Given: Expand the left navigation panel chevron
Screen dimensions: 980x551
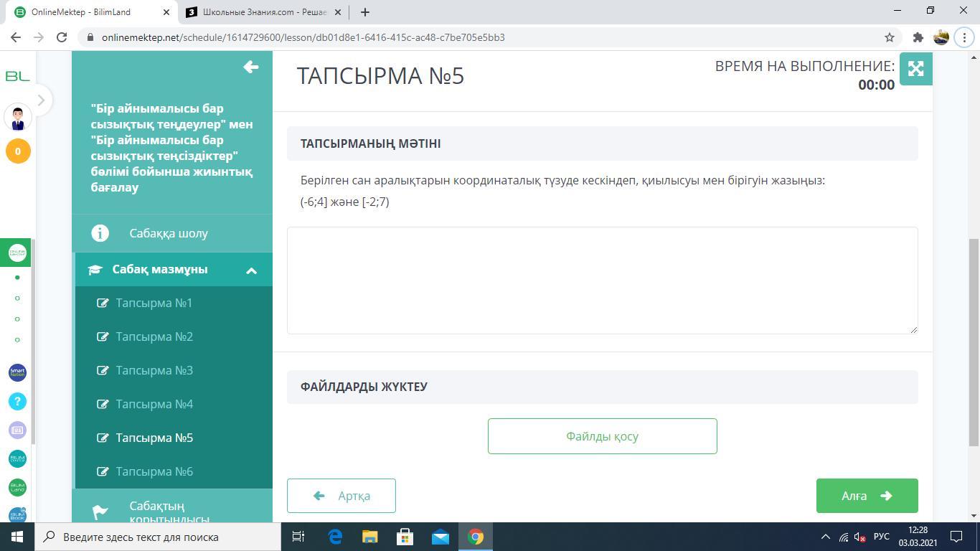Looking at the screenshot, I should click(41, 100).
